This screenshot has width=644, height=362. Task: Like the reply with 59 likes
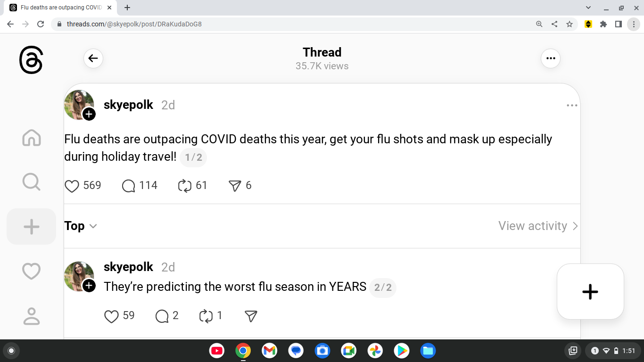111,316
